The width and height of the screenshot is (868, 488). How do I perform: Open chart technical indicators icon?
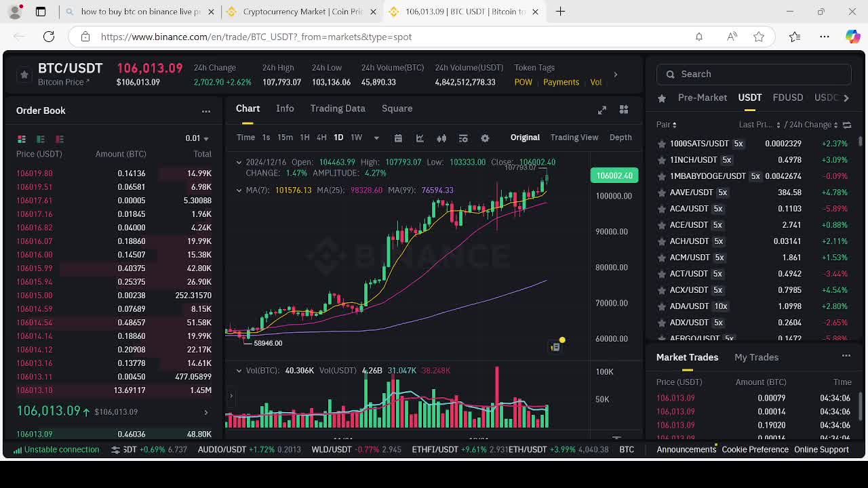(420, 138)
